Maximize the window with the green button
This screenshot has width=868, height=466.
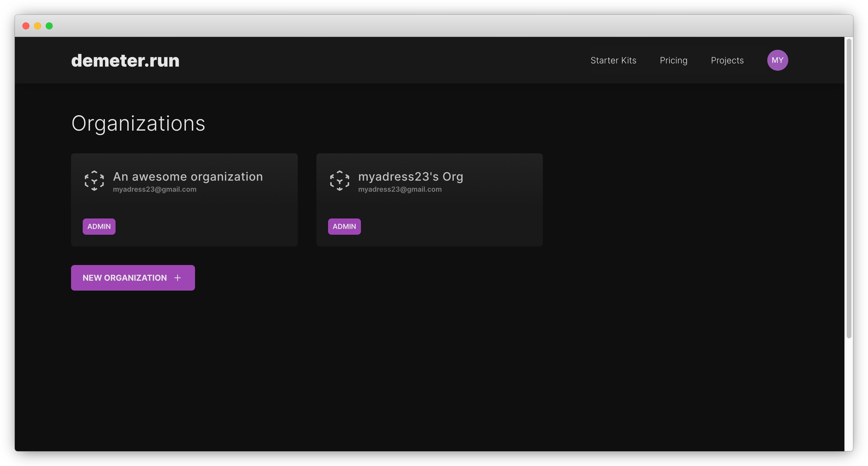pos(49,26)
